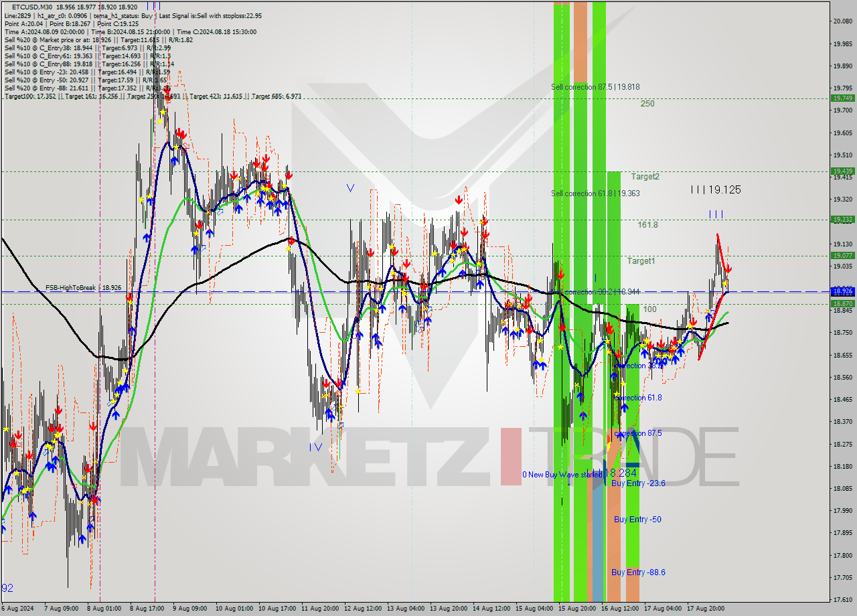Click the 'Sell correction 87.5 | 19.818' label
Image resolution: width=857 pixels, height=616 pixels.
[595, 87]
